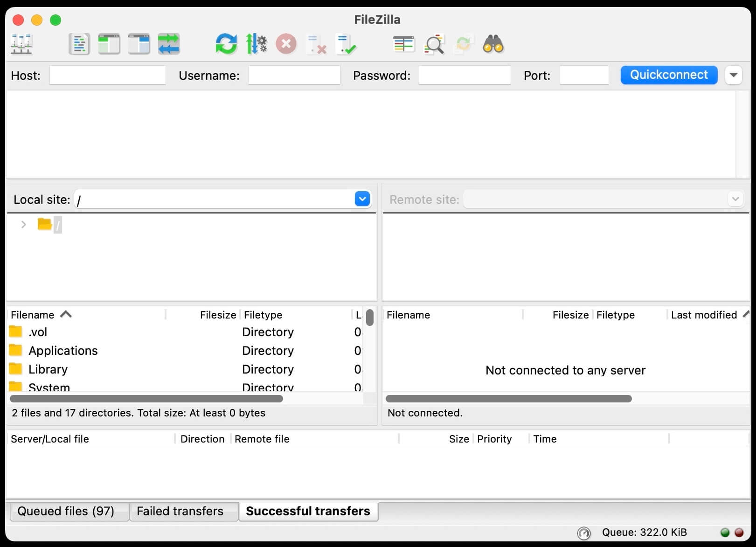Toggle synchronized browsing
The image size is (756, 547).
[464, 45]
